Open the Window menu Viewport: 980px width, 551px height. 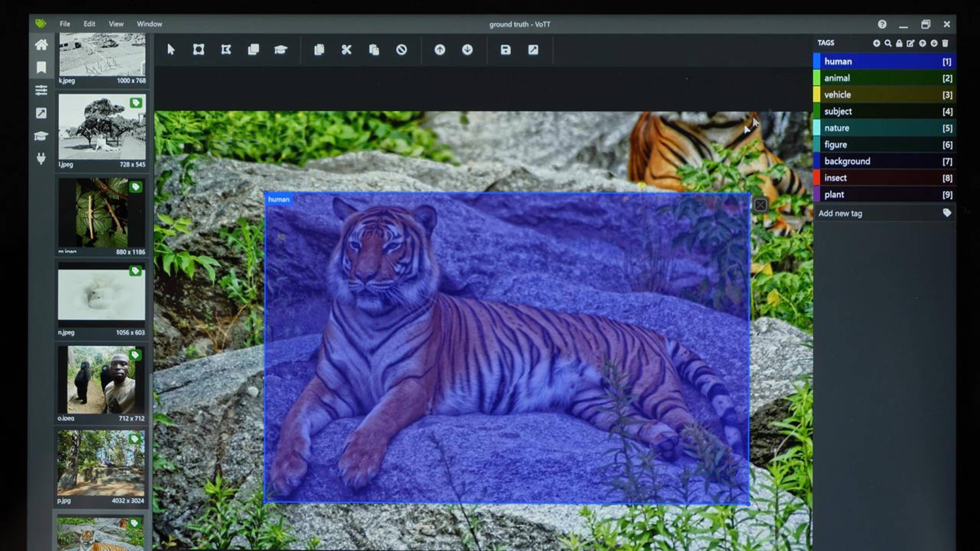(150, 24)
